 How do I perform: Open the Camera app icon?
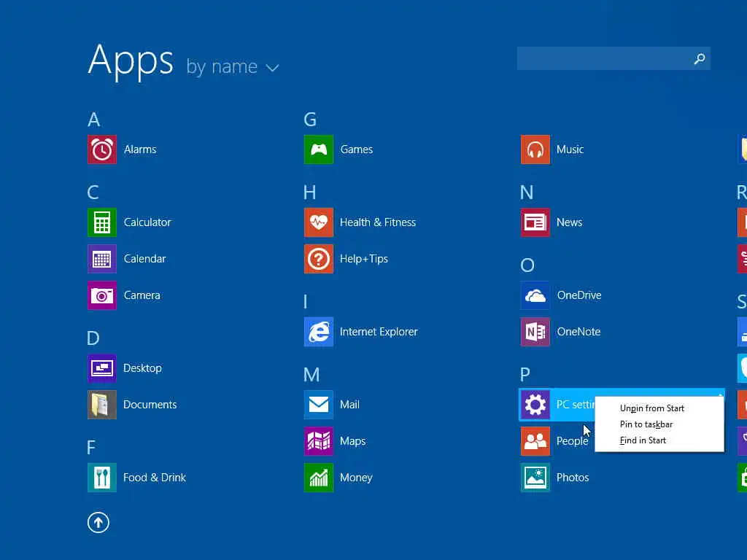(102, 295)
